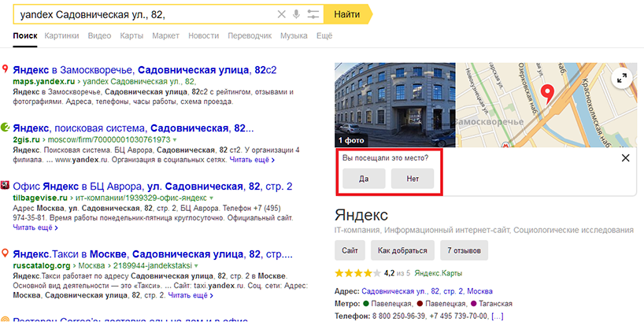Go to the Новости tab
The image size is (644, 322).
[203, 35]
